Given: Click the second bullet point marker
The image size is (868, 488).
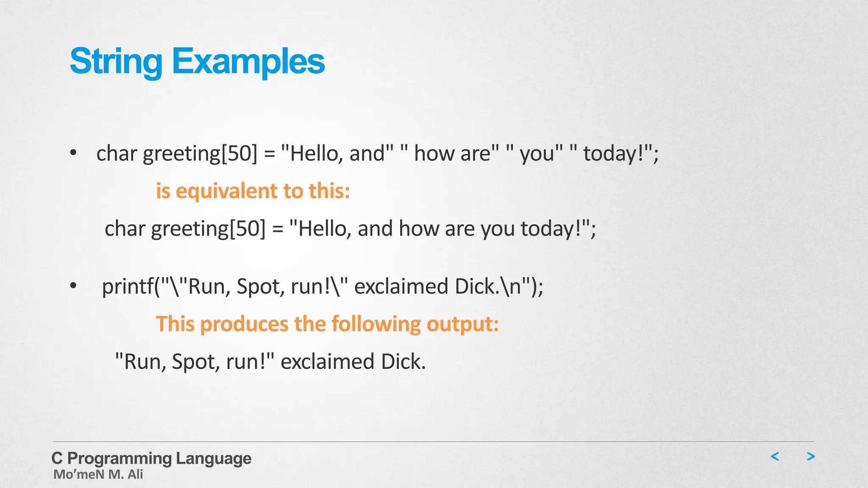Looking at the screenshot, I should tap(73, 286).
